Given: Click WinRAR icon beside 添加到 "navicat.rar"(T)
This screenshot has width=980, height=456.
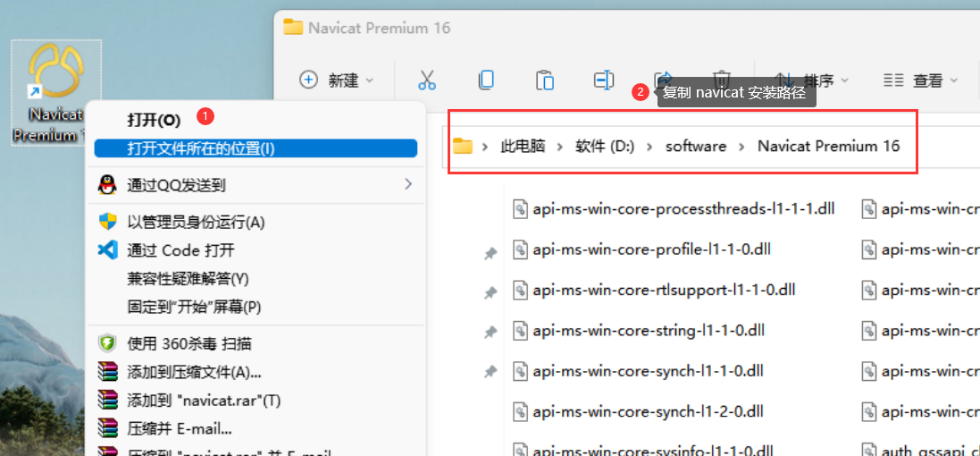Looking at the screenshot, I should [107, 401].
